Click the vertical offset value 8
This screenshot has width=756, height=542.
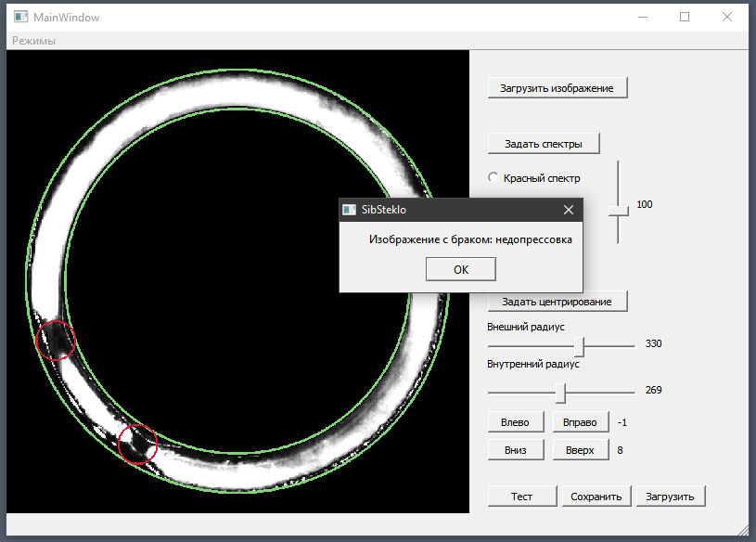[x=620, y=450]
